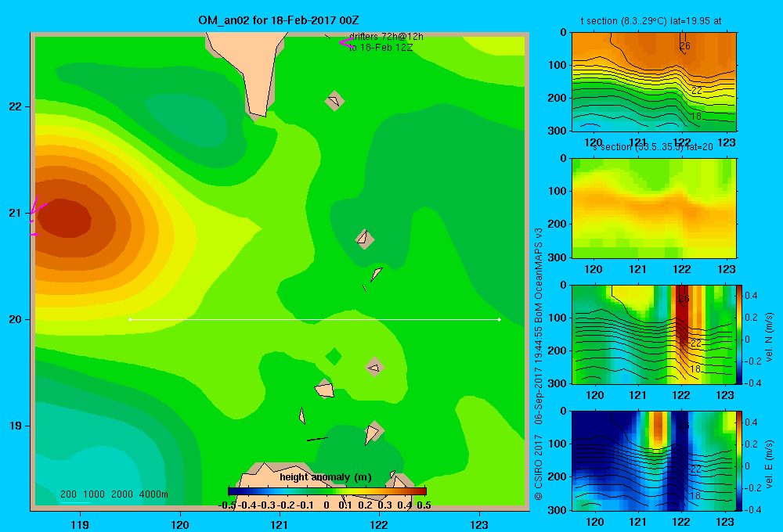Click the 'height anomaly (m)' legend title
This screenshot has width=783, height=532.
coord(326,477)
